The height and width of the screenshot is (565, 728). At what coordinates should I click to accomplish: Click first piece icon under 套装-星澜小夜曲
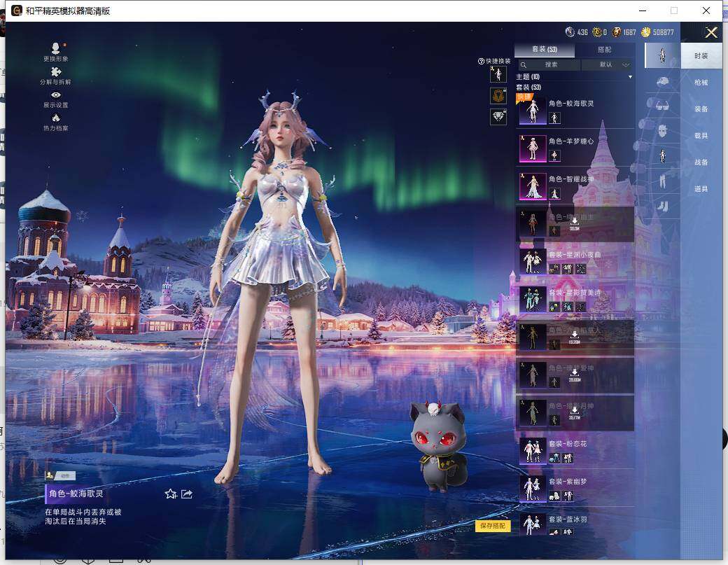[x=554, y=270]
